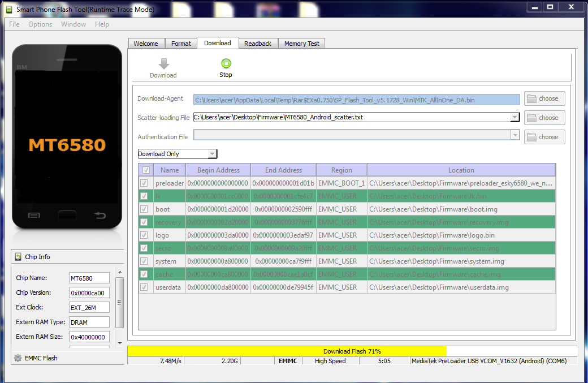588x383 pixels.
Task: Toggle the select-all checkbox in table header
Action: point(146,170)
